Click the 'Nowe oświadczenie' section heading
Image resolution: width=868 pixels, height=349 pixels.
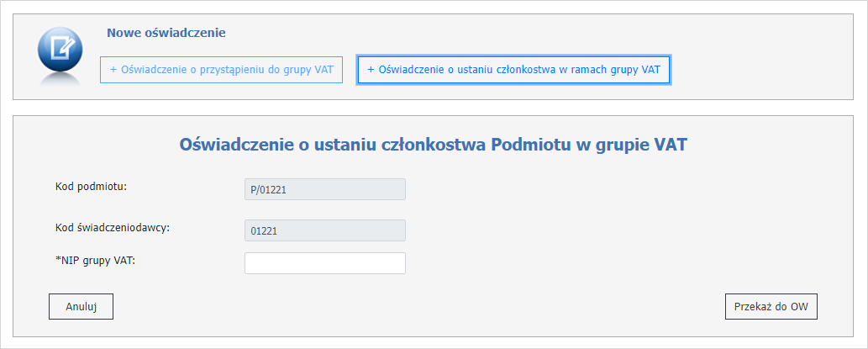(166, 34)
